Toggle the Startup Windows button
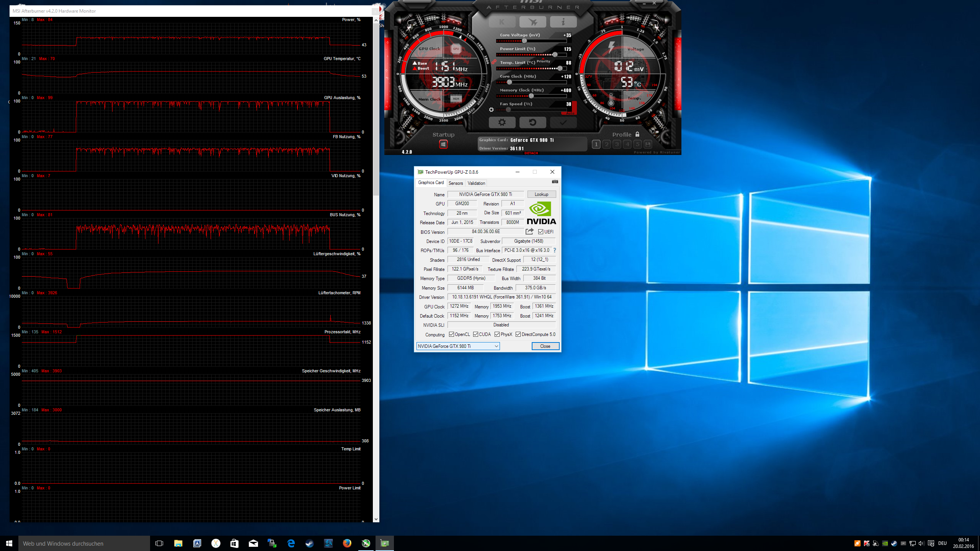980x551 pixels. click(x=443, y=144)
